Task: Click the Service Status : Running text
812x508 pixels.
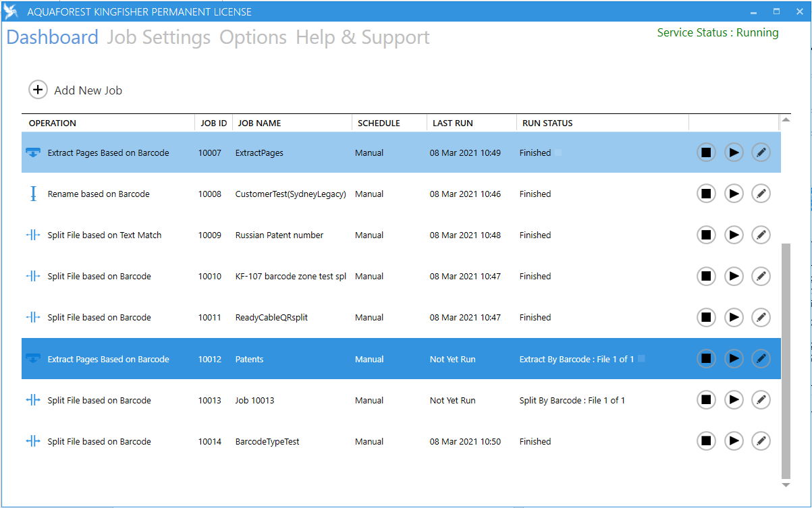Action: [718, 32]
